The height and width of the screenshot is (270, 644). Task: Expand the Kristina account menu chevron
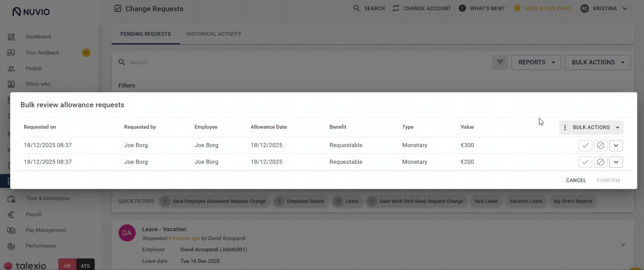click(625, 9)
